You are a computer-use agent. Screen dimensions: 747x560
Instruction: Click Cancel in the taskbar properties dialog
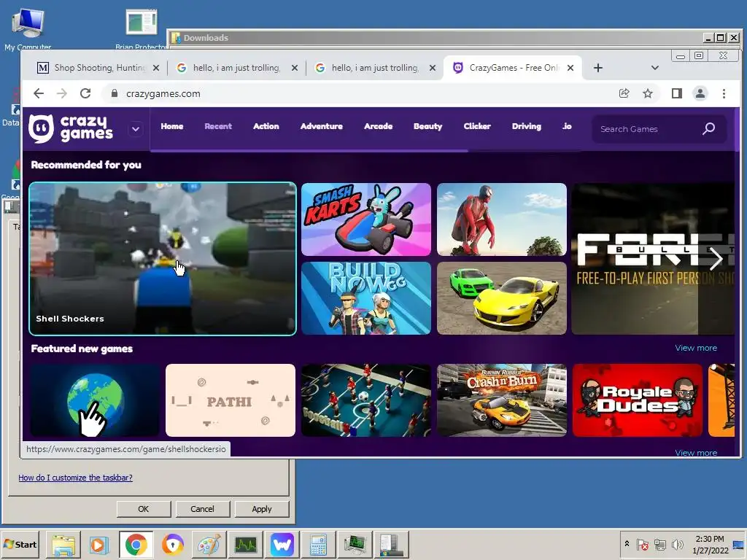coord(203,509)
